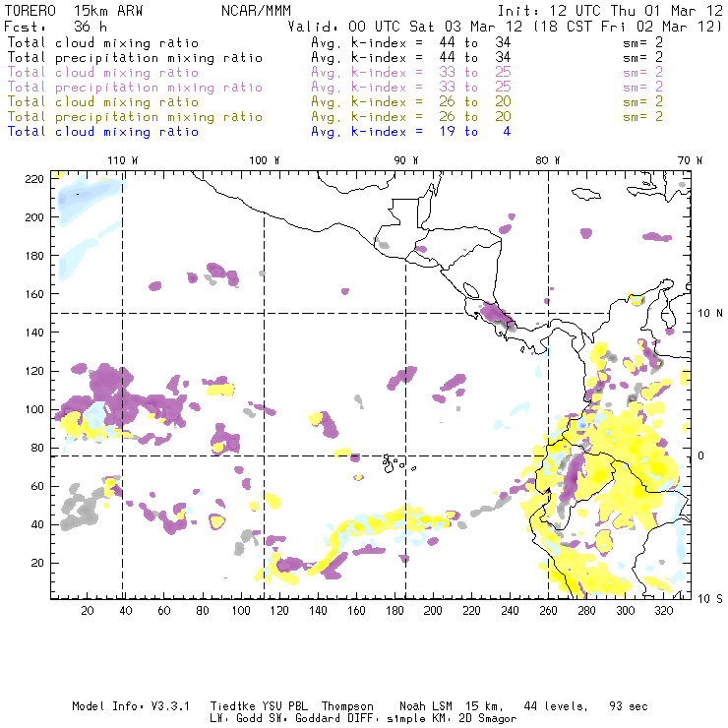Click the "TORERO 15km ARW" title text
The height and width of the screenshot is (728, 728).
click(x=74, y=11)
